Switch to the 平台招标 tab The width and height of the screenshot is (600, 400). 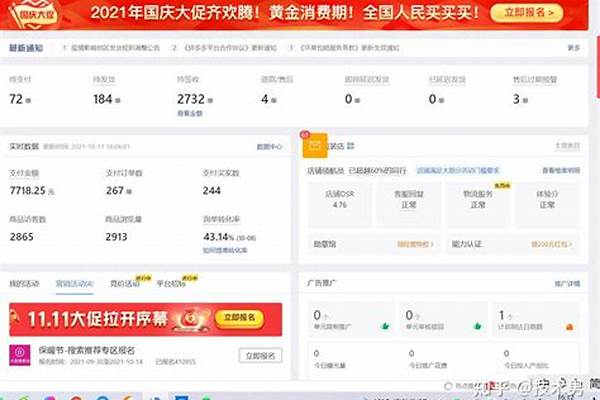click(171, 284)
